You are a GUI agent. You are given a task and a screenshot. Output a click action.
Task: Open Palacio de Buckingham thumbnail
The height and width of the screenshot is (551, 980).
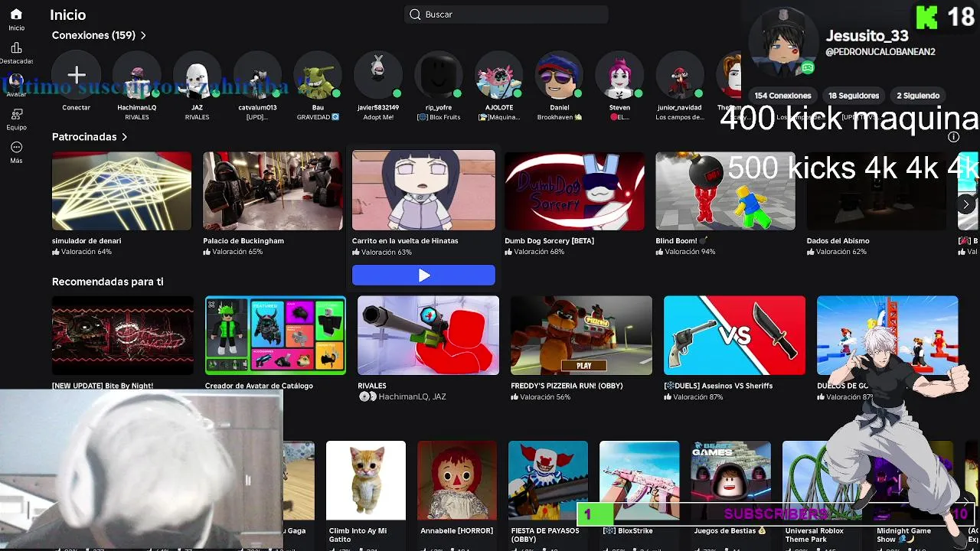[273, 191]
